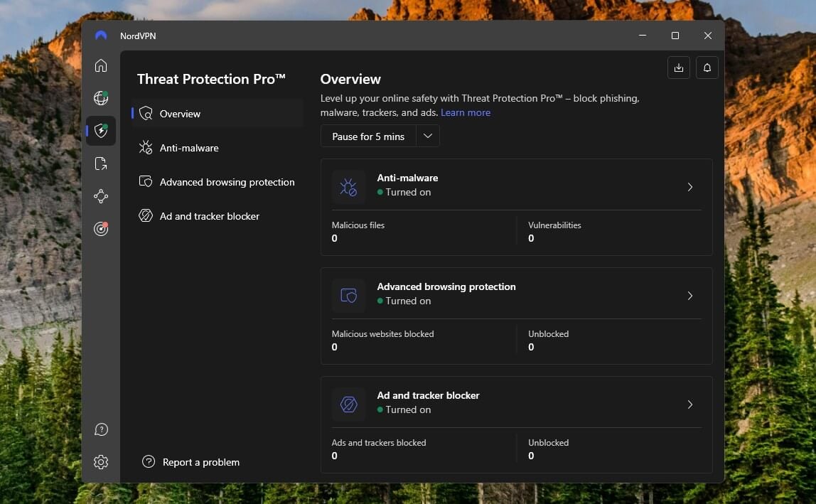Click the NordVPN logo in the title bar

(101, 36)
